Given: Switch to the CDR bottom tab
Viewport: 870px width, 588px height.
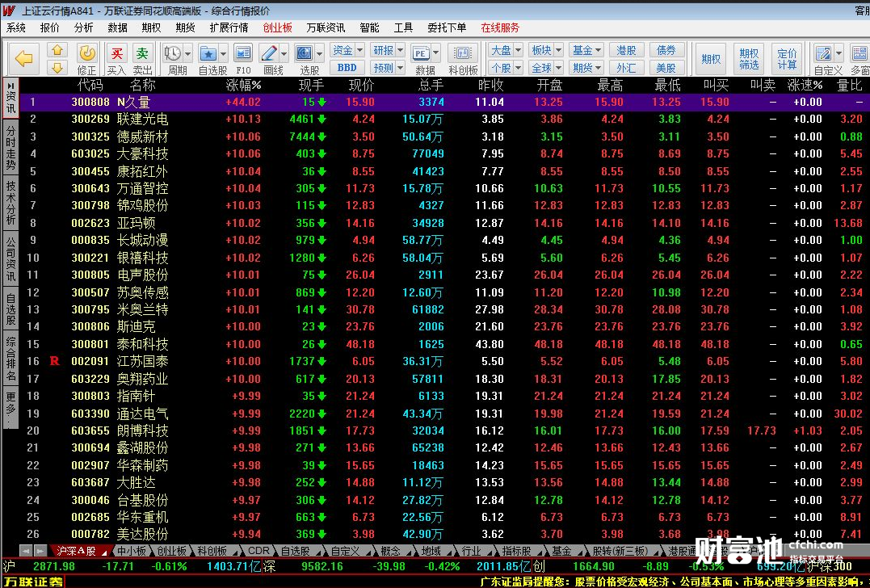Looking at the screenshot, I should point(258,551).
